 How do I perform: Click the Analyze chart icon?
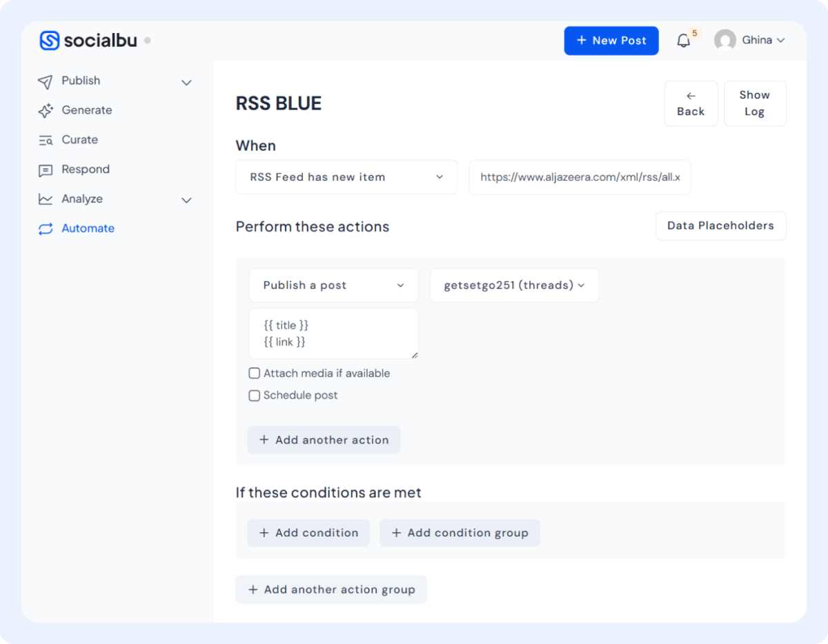44,199
